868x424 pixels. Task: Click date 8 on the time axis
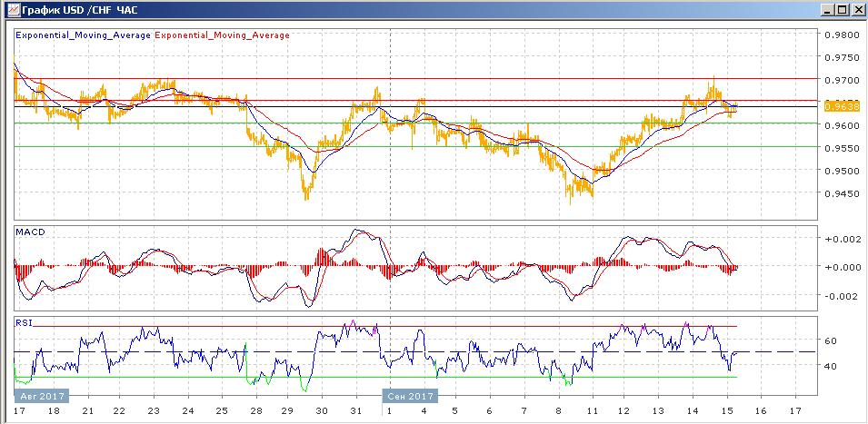coord(558,411)
